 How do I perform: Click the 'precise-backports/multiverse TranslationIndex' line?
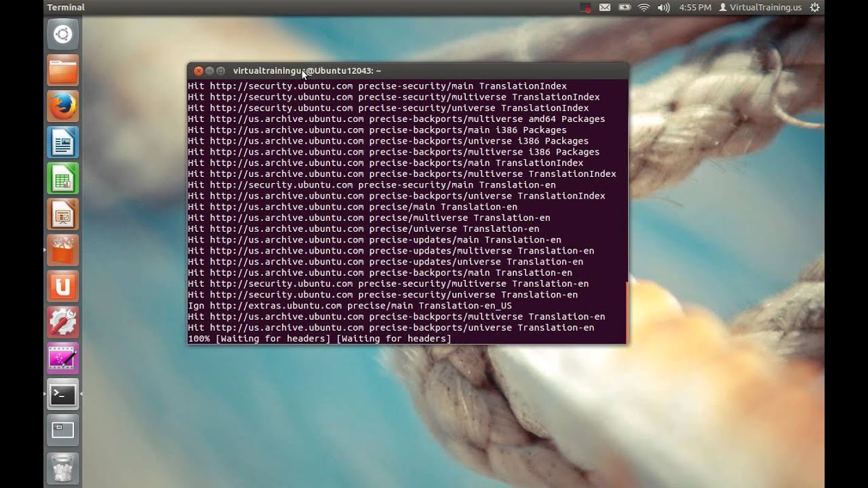click(x=402, y=174)
